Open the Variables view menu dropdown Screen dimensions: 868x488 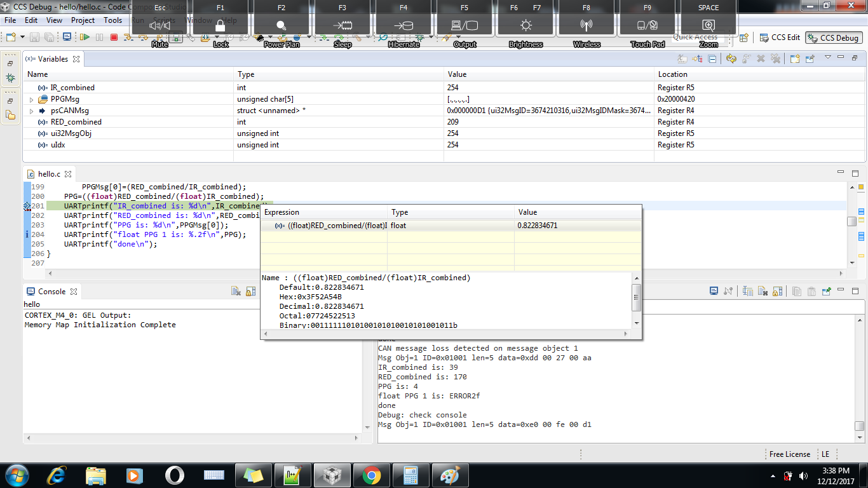click(827, 58)
